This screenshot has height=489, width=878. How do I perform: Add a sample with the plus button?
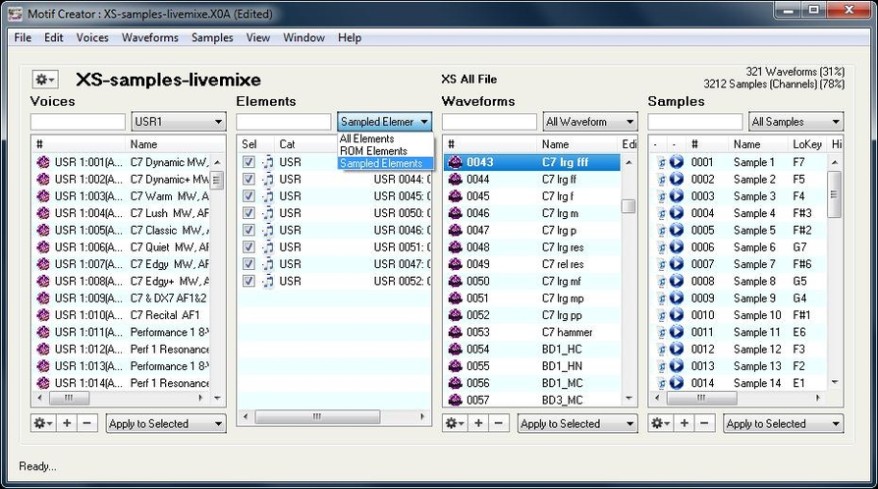(x=684, y=423)
